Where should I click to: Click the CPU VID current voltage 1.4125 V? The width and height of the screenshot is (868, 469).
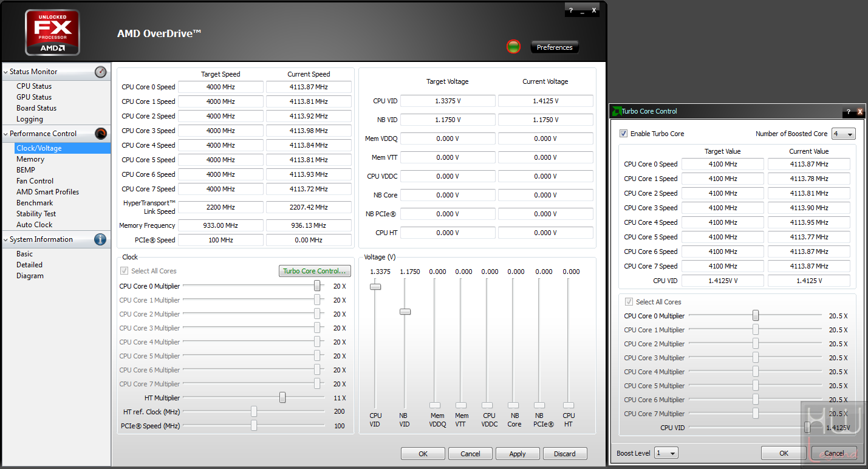(x=545, y=101)
